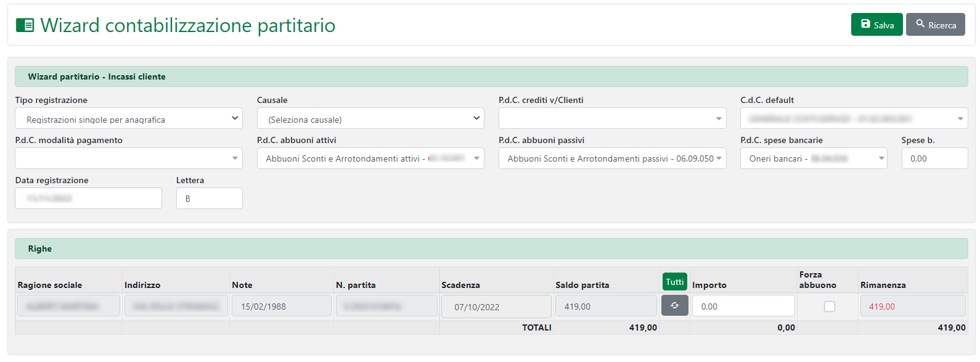Toggle the Forza abbuono checkbox
This screenshot has width=980, height=362.
pos(829,306)
